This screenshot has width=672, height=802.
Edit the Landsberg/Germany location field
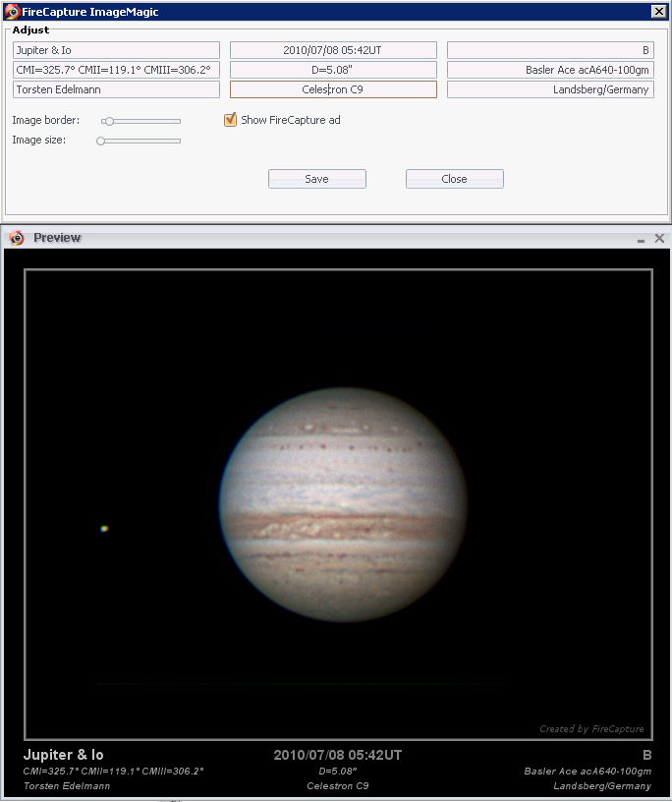[x=551, y=89]
